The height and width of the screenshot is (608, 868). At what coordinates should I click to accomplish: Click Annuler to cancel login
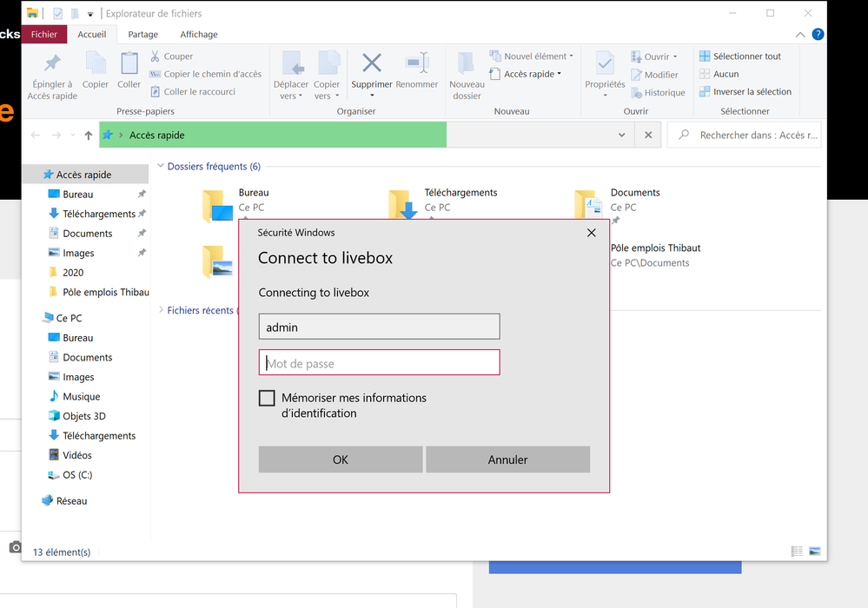point(507,459)
